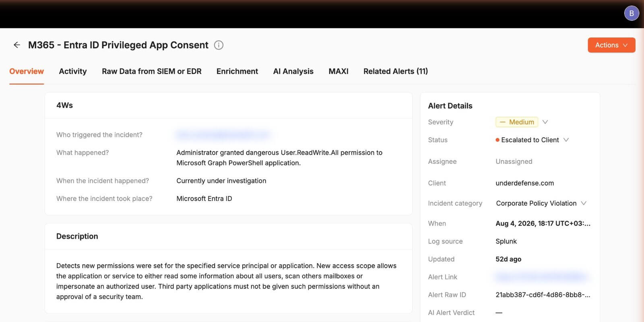Open the Activity tab
The width and height of the screenshot is (644, 322).
(x=73, y=71)
